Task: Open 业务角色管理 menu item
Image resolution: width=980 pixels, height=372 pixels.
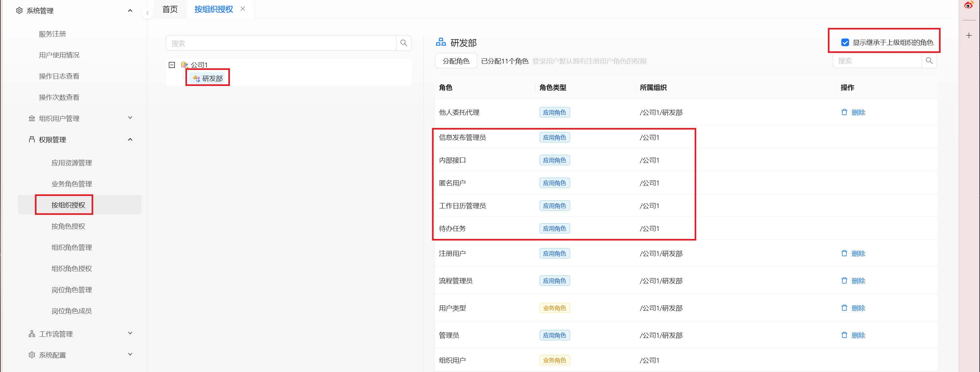Action: [72, 184]
